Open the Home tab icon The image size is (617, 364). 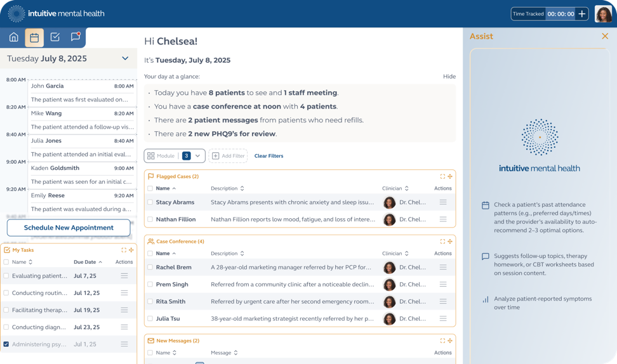[13, 37]
